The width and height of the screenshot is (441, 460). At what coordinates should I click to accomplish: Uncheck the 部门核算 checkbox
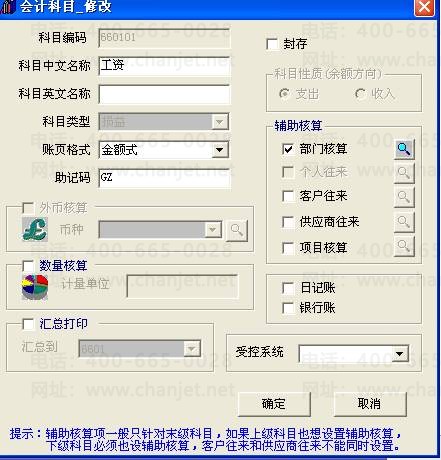pos(288,149)
